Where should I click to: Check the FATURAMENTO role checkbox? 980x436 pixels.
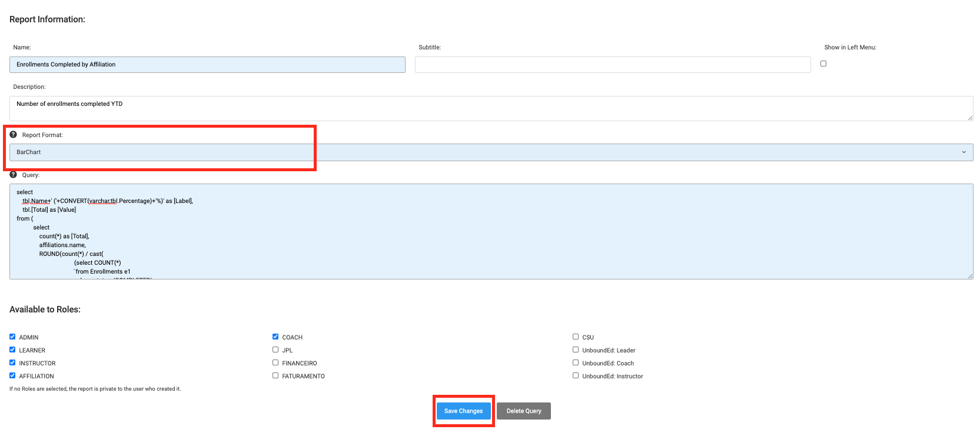[275, 375]
